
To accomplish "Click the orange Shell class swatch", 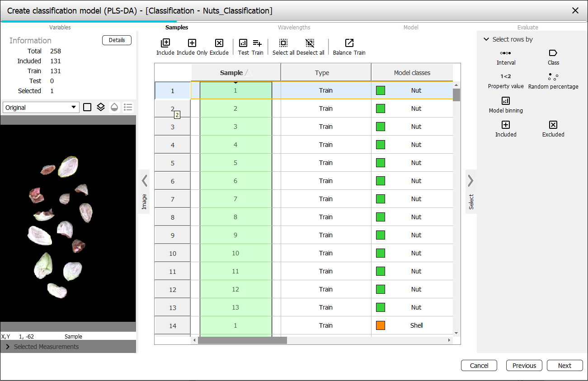I will [x=381, y=325].
